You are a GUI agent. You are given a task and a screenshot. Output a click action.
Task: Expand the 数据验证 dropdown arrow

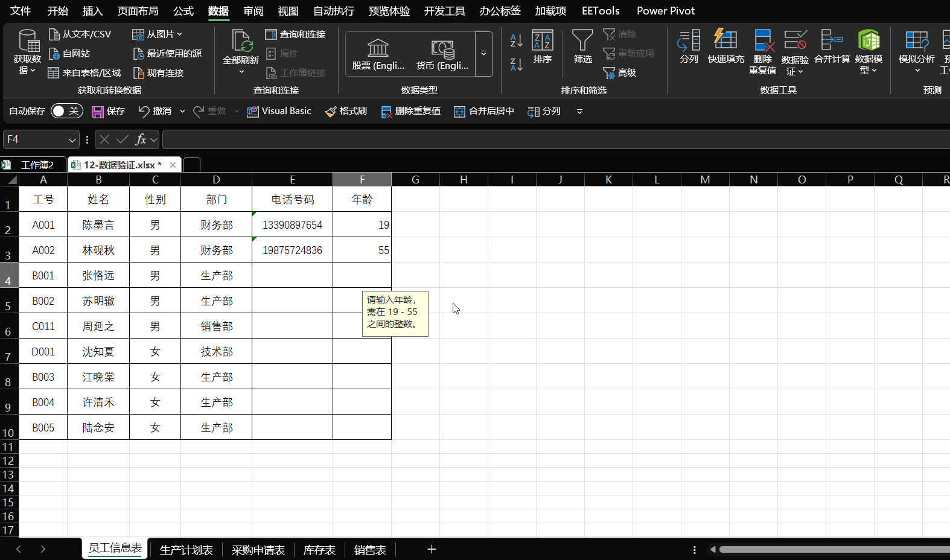point(800,72)
